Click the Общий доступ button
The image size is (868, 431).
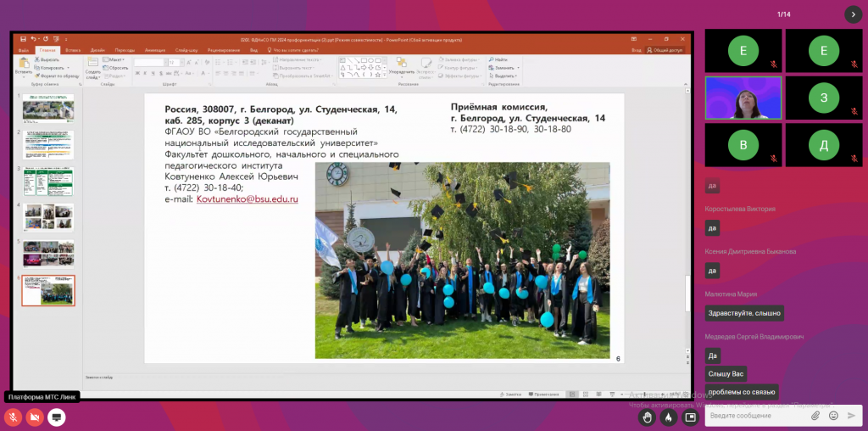(665, 50)
